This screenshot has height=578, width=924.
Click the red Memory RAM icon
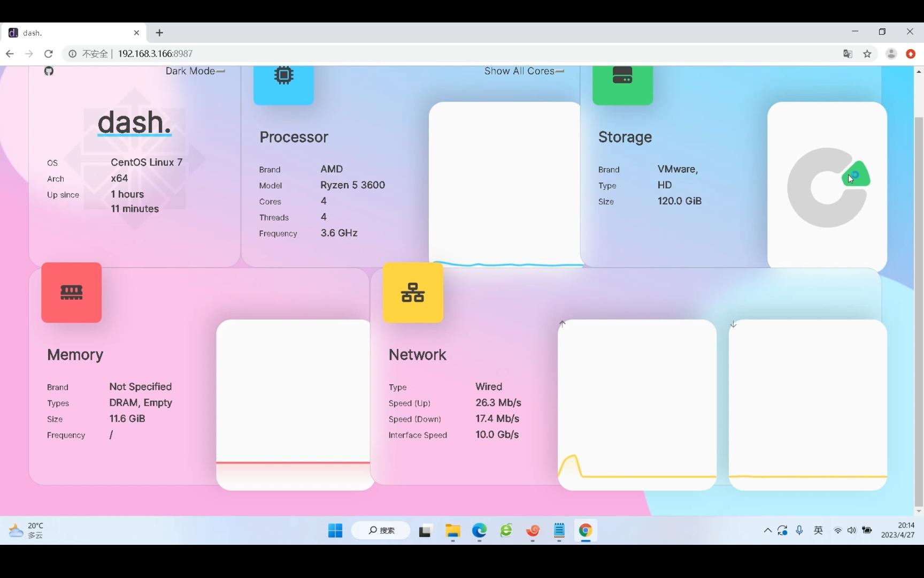point(72,292)
